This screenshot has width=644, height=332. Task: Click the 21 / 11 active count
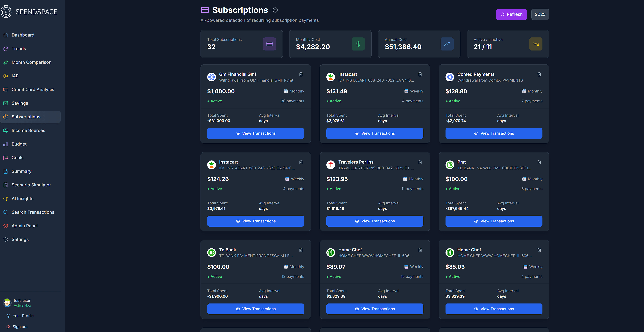(x=483, y=47)
